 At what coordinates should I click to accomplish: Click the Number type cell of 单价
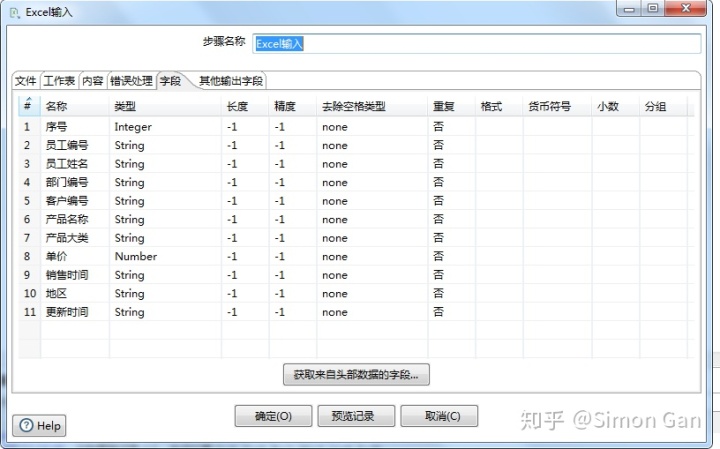[165, 256]
